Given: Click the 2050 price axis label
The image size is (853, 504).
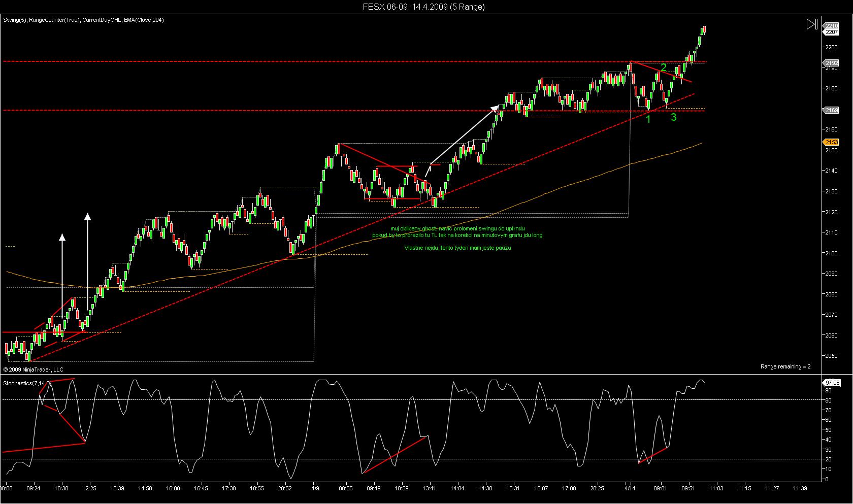Looking at the screenshot, I should point(832,356).
